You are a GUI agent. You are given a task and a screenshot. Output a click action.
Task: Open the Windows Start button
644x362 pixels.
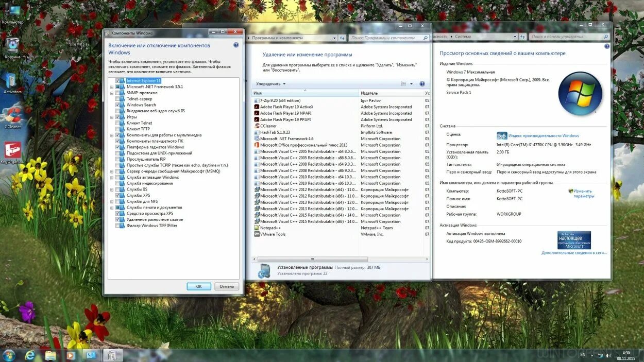(x=9, y=355)
